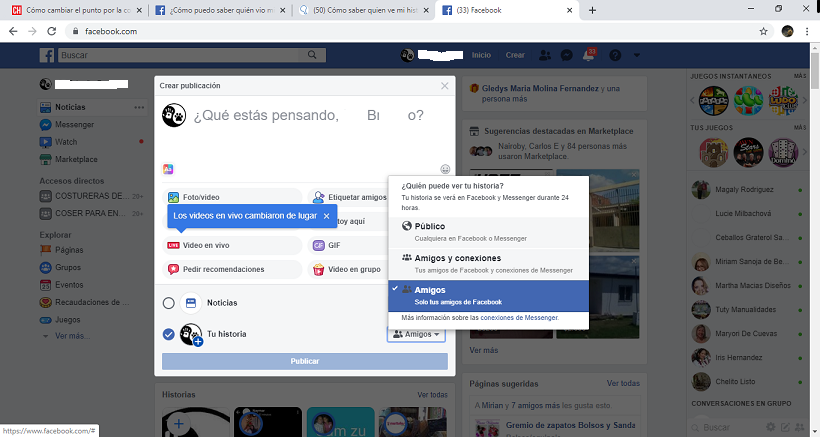The image size is (820, 437).
Task: Choose Video en grupo option
Action: [x=348, y=269]
